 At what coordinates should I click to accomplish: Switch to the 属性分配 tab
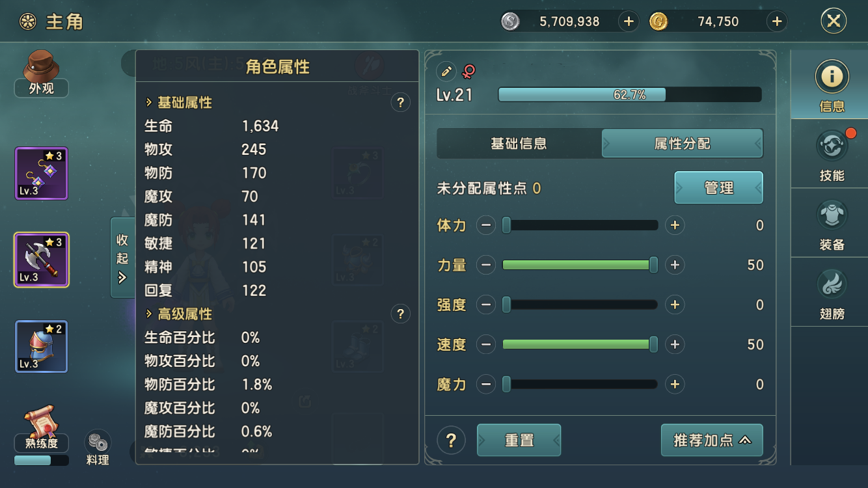click(682, 143)
